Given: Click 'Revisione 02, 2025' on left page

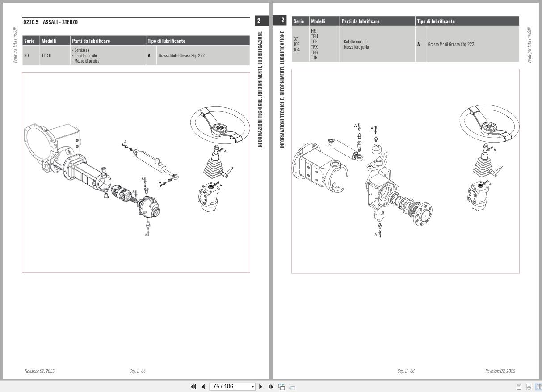Looking at the screenshot, I should [40, 371].
